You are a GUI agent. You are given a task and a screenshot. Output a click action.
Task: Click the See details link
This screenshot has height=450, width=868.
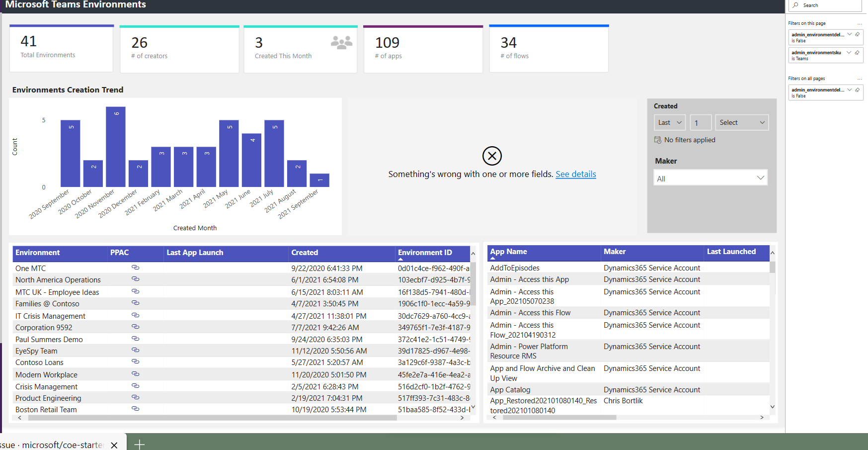click(x=576, y=174)
